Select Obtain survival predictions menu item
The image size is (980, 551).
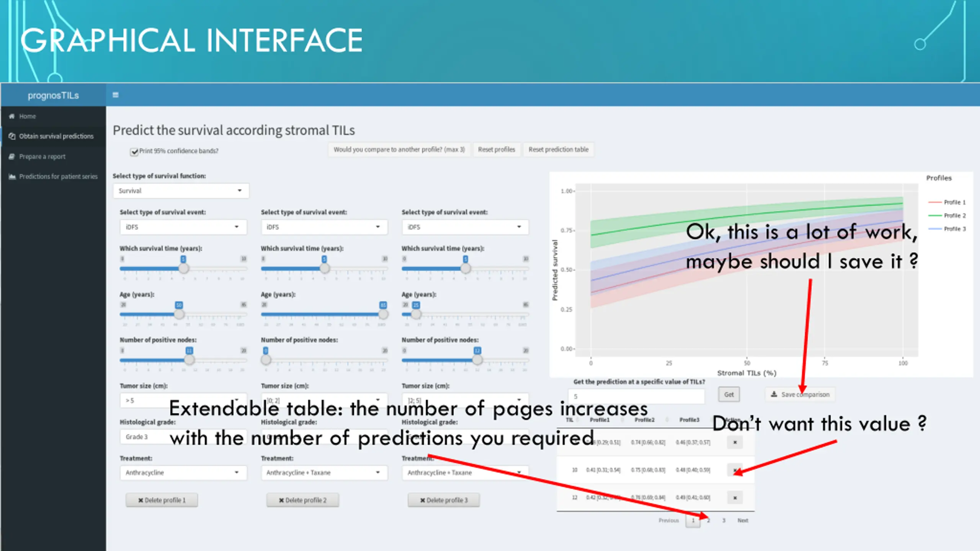[x=53, y=136]
